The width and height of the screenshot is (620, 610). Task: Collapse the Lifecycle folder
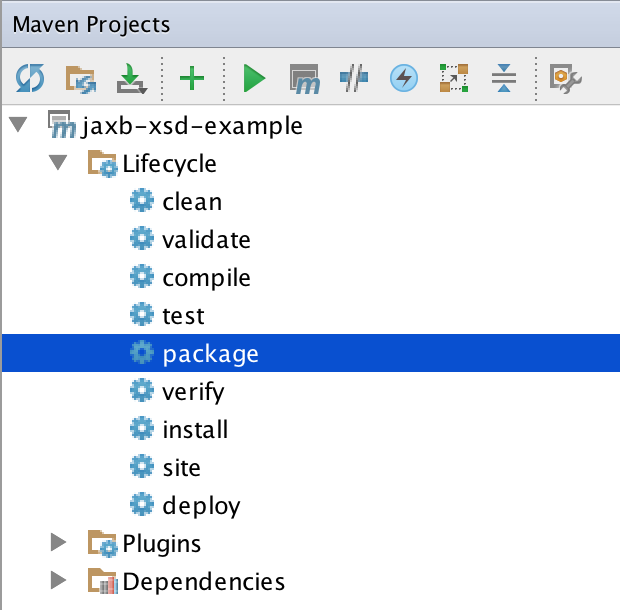58,162
